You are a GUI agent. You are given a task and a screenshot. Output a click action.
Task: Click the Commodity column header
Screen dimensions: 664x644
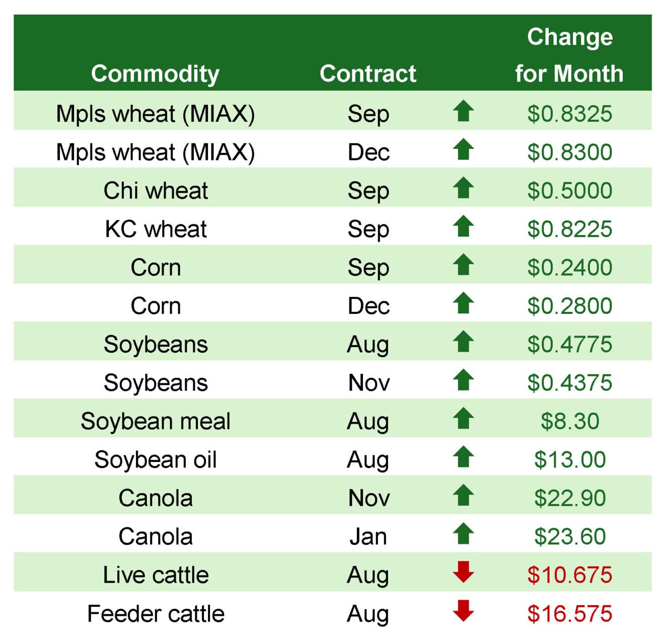click(x=155, y=74)
